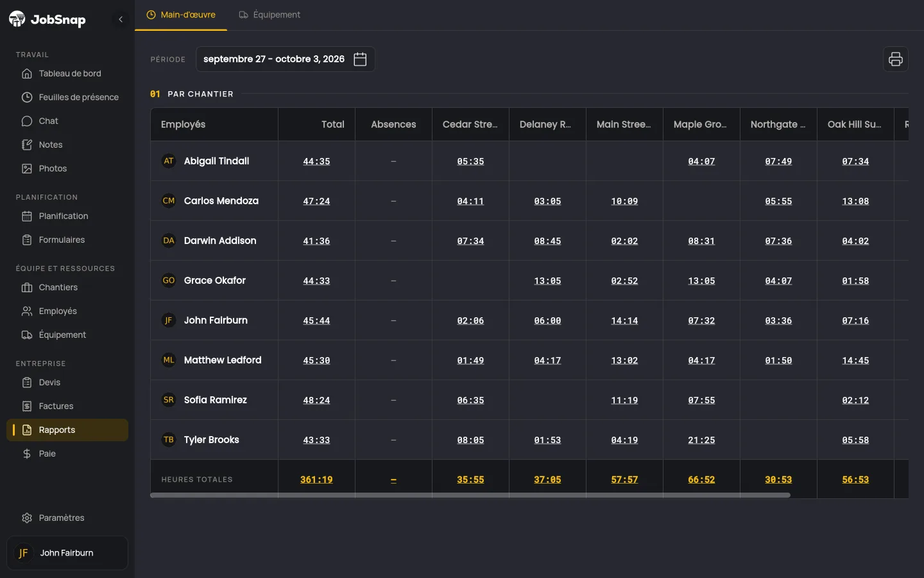Click Tyler Brooks' Maple Grove 21:25 entry
This screenshot has height=578, width=924.
tap(701, 440)
